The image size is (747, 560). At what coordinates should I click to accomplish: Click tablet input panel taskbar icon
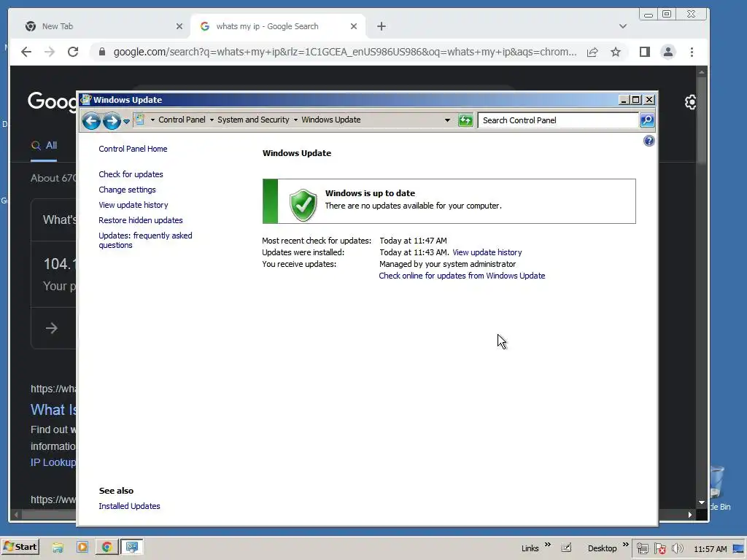point(566,548)
